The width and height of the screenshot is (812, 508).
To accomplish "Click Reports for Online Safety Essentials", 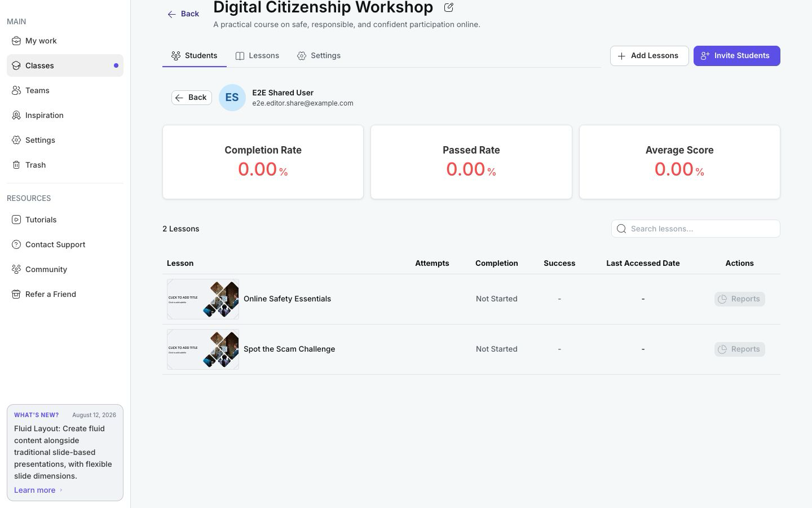I will click(739, 299).
